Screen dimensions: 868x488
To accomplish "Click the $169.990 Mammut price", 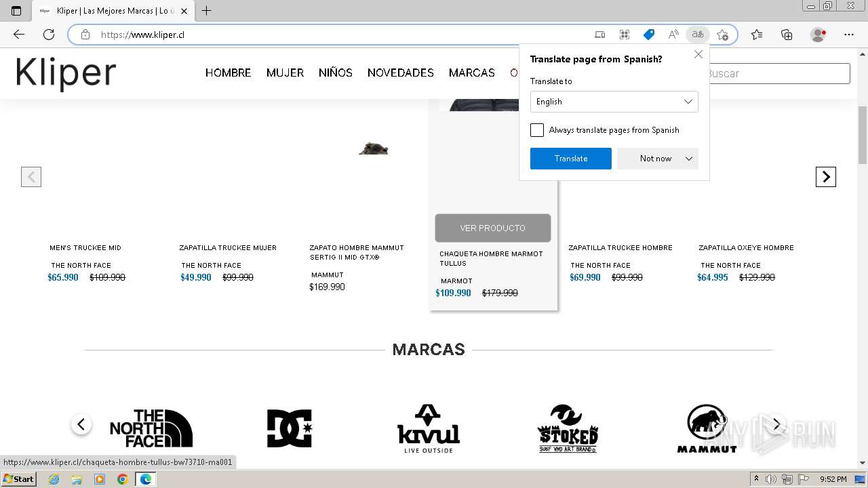I will tap(327, 287).
